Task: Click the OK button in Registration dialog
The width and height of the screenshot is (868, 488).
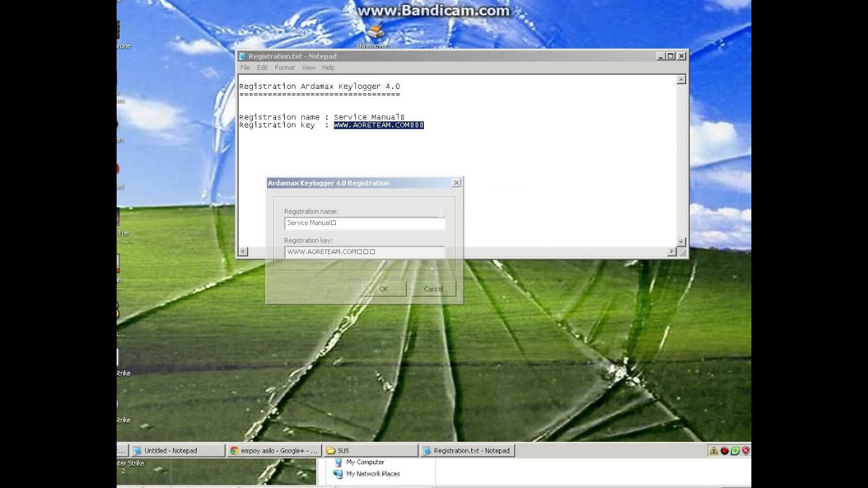Action: point(384,289)
